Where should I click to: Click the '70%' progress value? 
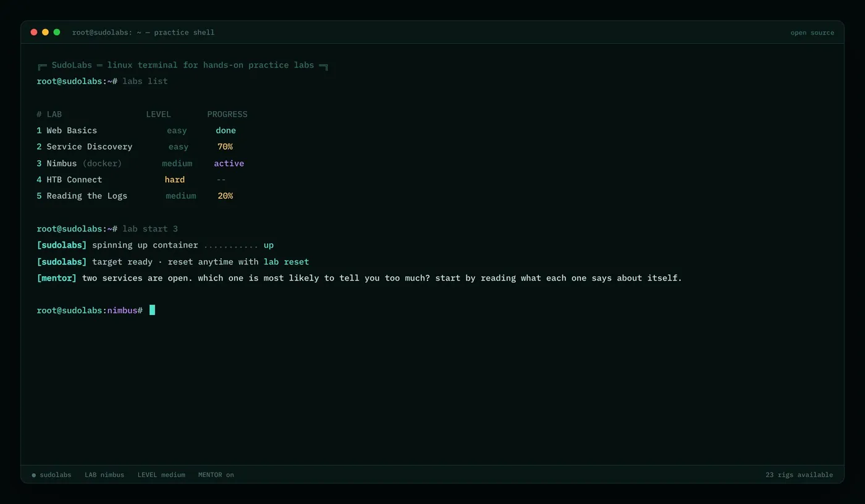pos(225,146)
